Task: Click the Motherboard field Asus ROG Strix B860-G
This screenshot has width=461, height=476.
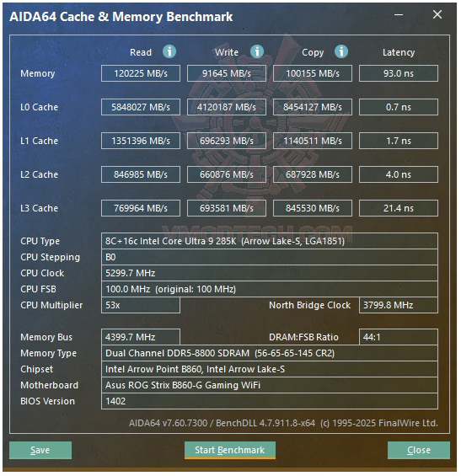Action: (270, 385)
